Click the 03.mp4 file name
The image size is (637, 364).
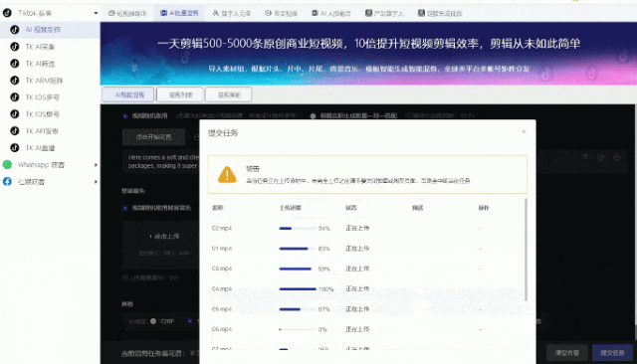[x=221, y=269]
